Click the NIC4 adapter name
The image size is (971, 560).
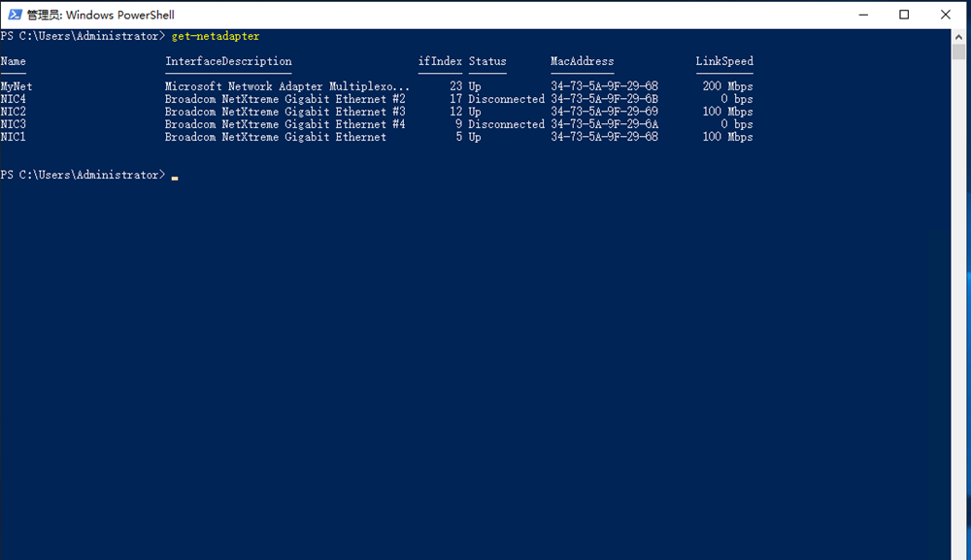(x=14, y=99)
